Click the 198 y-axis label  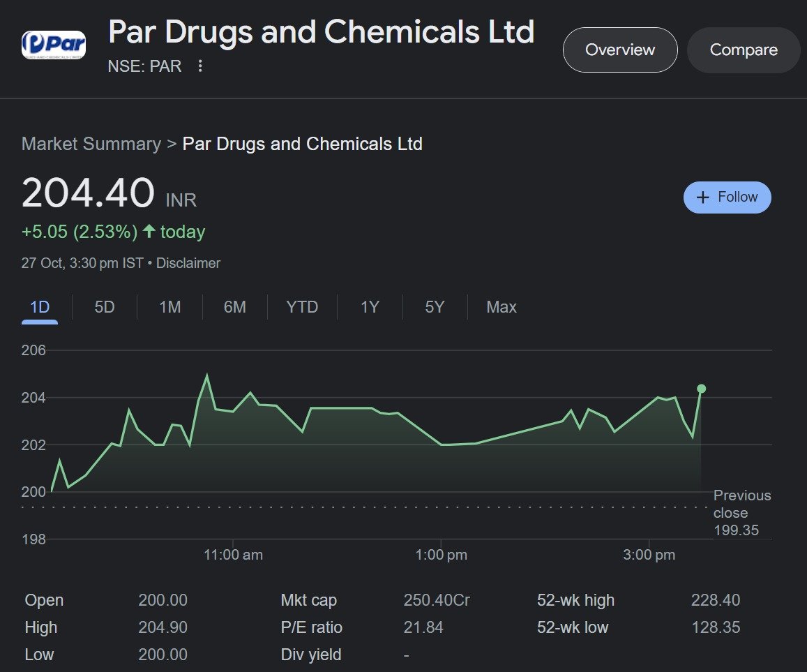(x=33, y=539)
